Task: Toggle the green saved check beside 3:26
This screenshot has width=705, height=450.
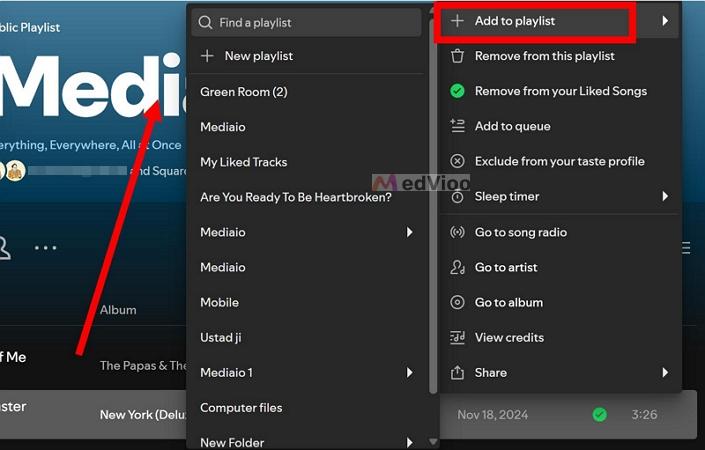Action: [x=599, y=414]
